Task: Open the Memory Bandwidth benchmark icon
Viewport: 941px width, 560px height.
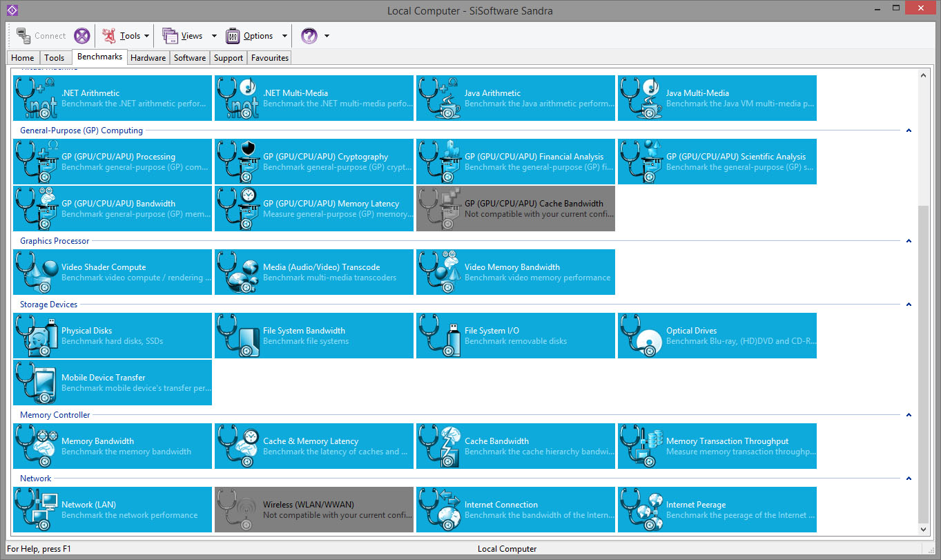Action: coord(37,446)
